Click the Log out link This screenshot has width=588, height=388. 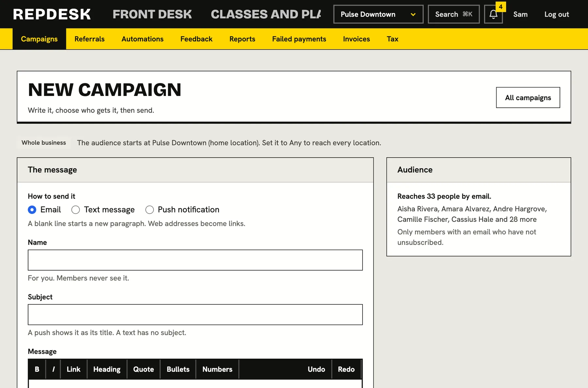[x=556, y=14]
